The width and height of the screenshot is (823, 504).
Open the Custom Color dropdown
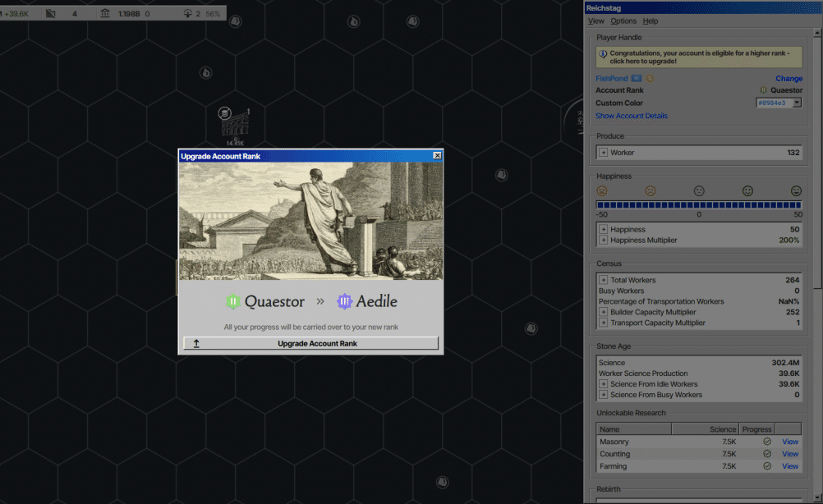(797, 103)
